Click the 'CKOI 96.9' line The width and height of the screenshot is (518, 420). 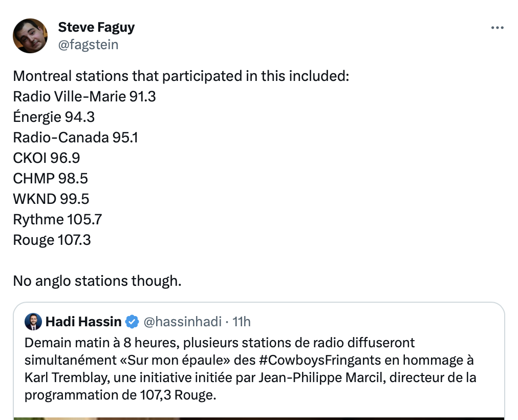click(x=47, y=158)
